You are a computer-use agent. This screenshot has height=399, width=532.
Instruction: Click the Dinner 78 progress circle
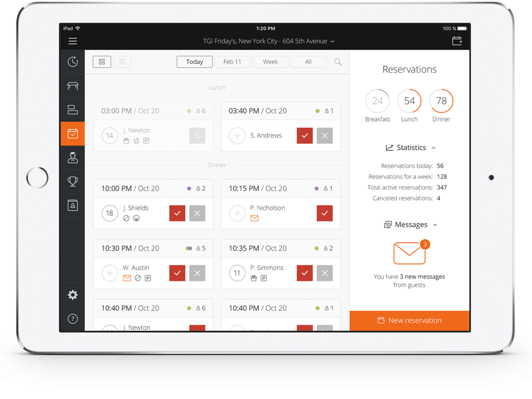coord(441,101)
